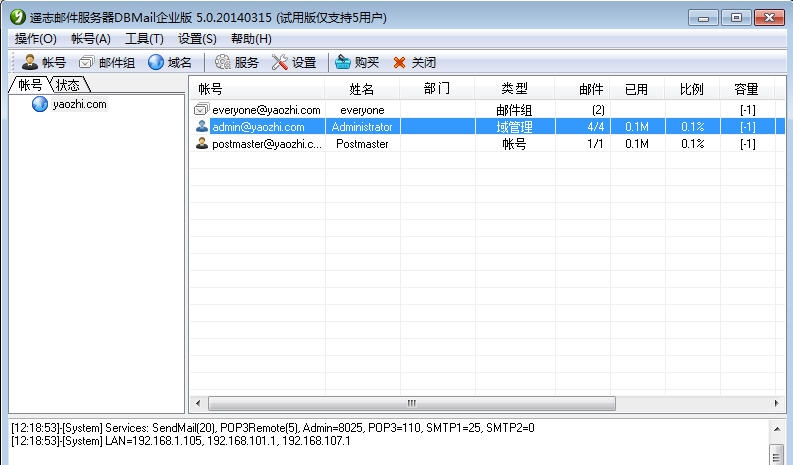Open the 服务 gear toolbar button
Viewport: 793px width, 465px height.
[236, 62]
